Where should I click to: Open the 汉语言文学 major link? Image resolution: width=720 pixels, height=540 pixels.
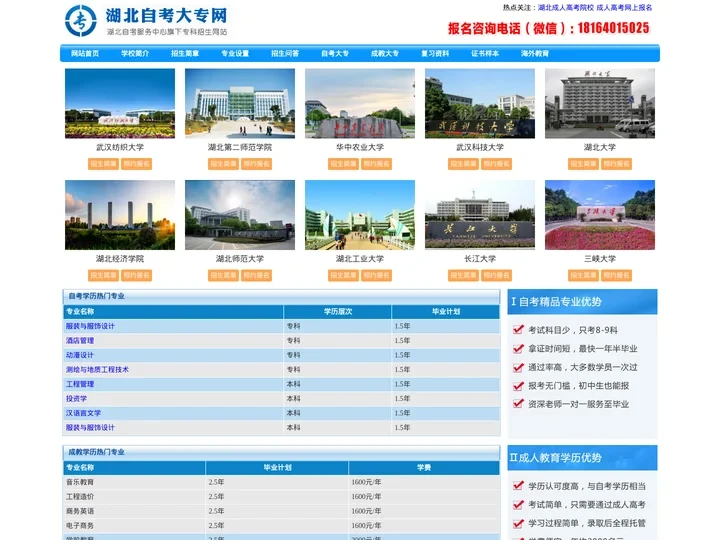[x=84, y=413]
